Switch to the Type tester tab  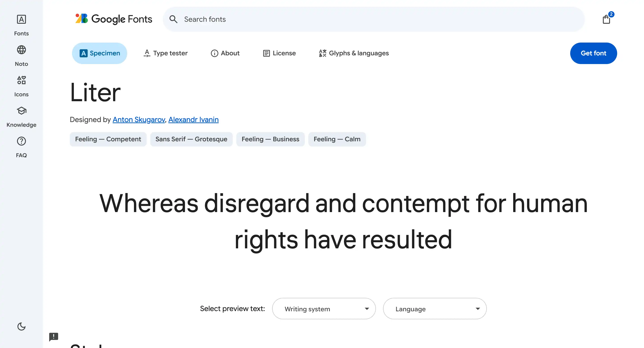165,53
